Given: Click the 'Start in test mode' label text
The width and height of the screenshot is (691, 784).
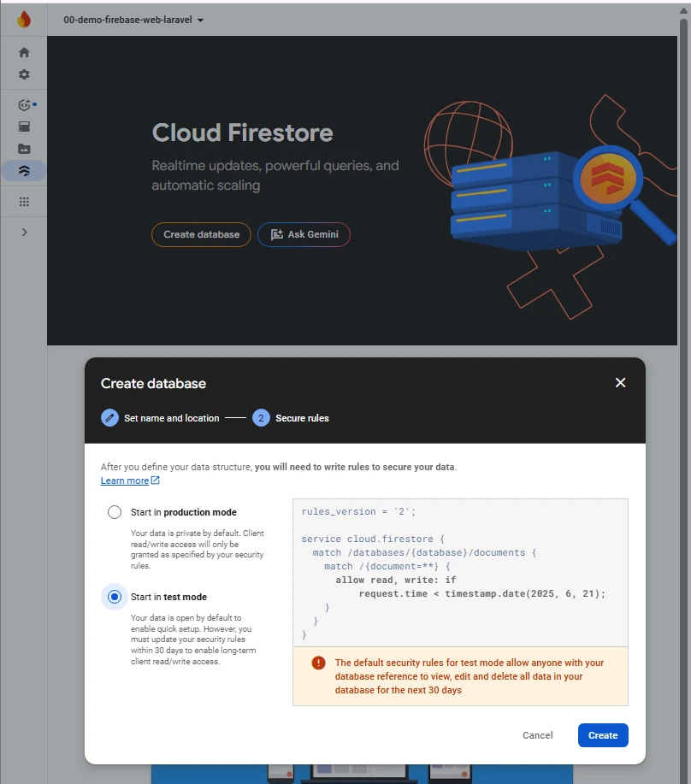Looking at the screenshot, I should coord(168,597).
